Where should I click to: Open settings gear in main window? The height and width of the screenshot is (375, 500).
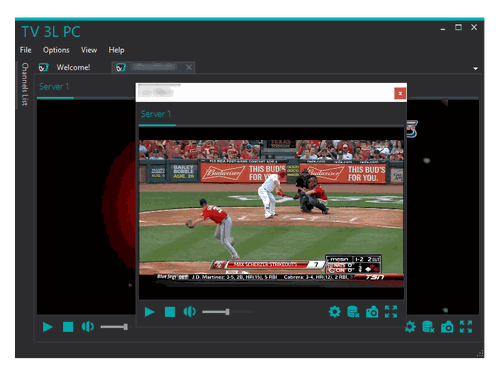pos(410,327)
